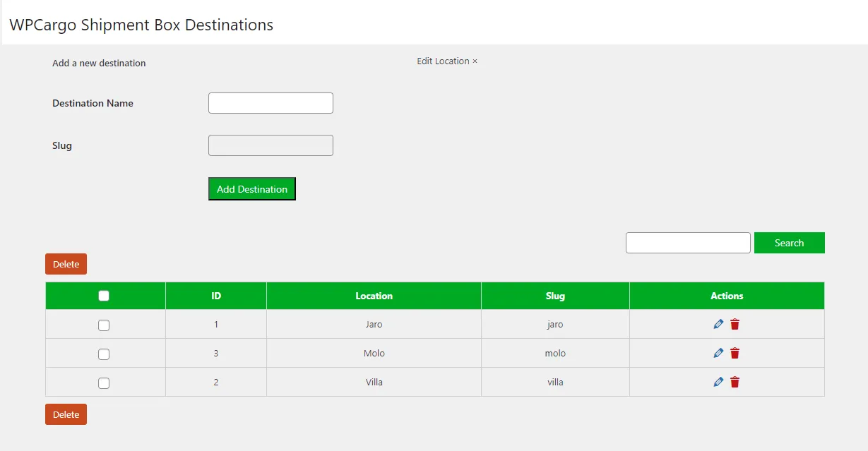Click the ID column header
Screen dimensions: 868x451
coord(216,296)
